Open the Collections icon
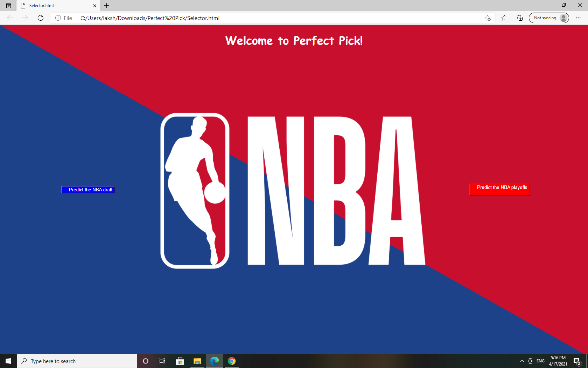This screenshot has width=588, height=368. [x=520, y=18]
